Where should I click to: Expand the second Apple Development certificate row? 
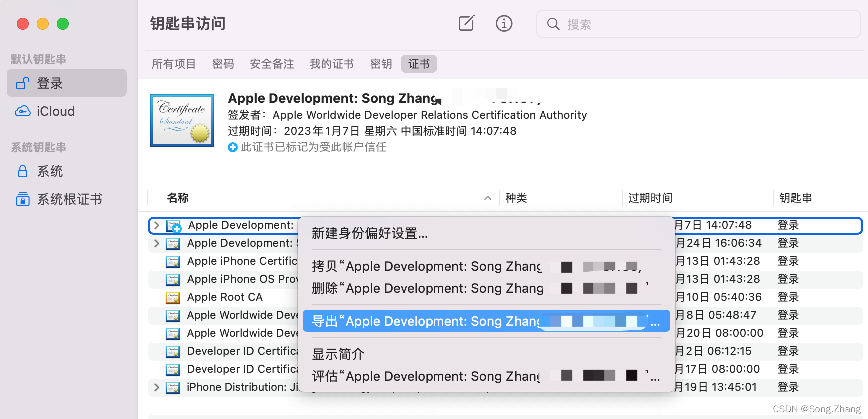pyautogui.click(x=157, y=243)
